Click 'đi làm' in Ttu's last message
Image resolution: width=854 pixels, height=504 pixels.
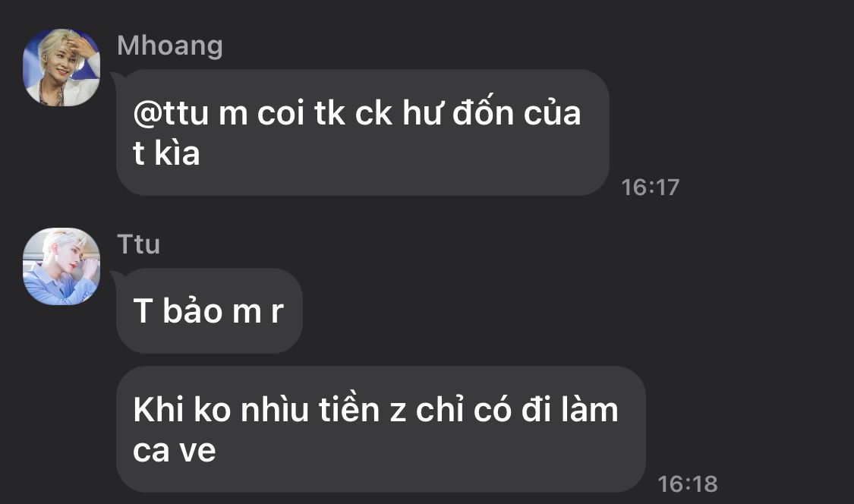pos(570,410)
